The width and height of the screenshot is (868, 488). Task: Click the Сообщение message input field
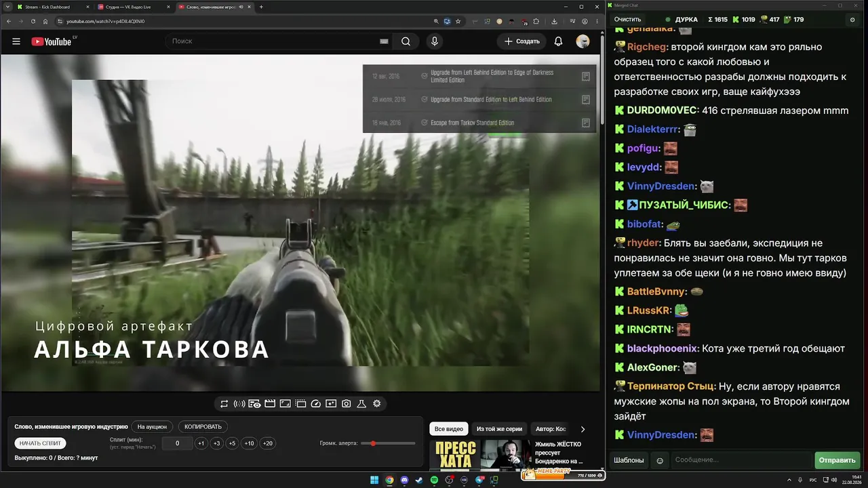(741, 460)
